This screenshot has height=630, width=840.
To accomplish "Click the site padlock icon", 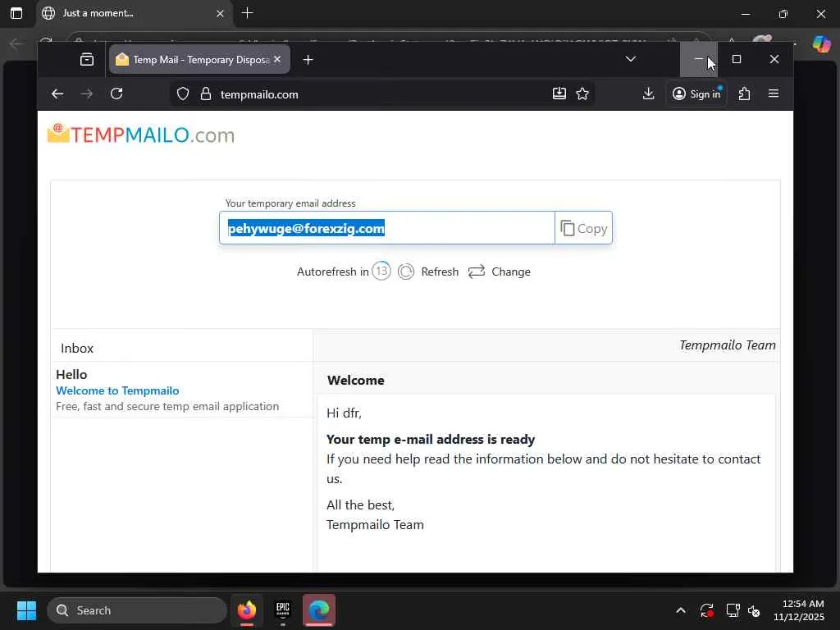I will click(x=206, y=94).
